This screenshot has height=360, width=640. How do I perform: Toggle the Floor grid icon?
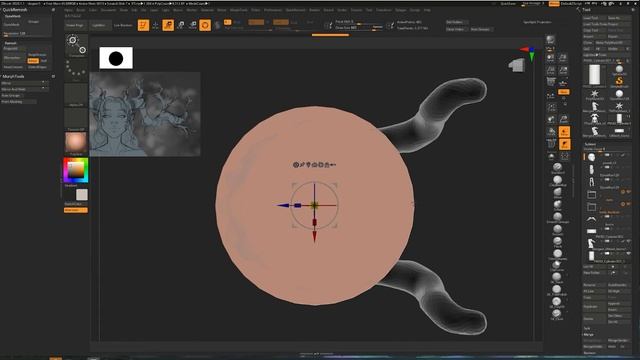[563, 83]
